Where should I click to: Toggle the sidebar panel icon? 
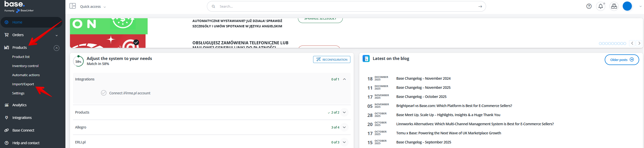[73, 6]
